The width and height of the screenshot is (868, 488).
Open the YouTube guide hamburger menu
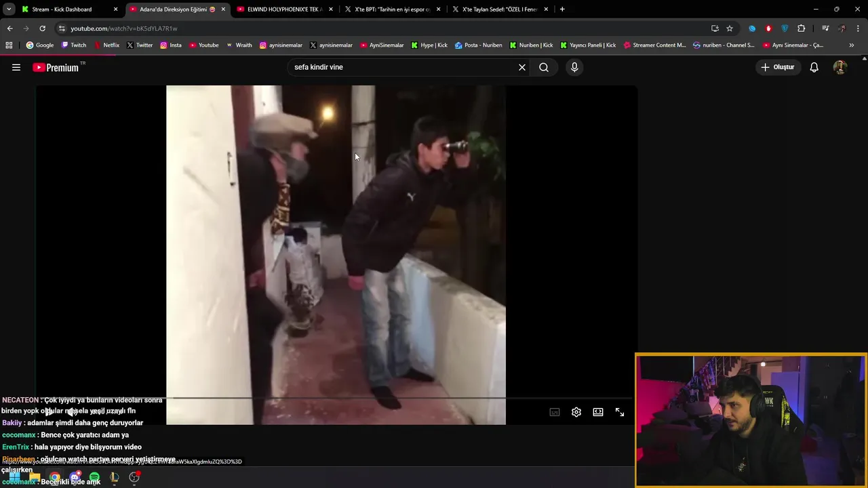[x=16, y=67]
